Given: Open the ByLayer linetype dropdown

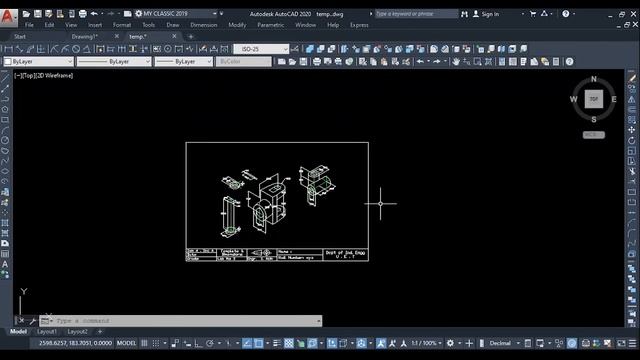Looking at the screenshot, I should click(x=114, y=62).
